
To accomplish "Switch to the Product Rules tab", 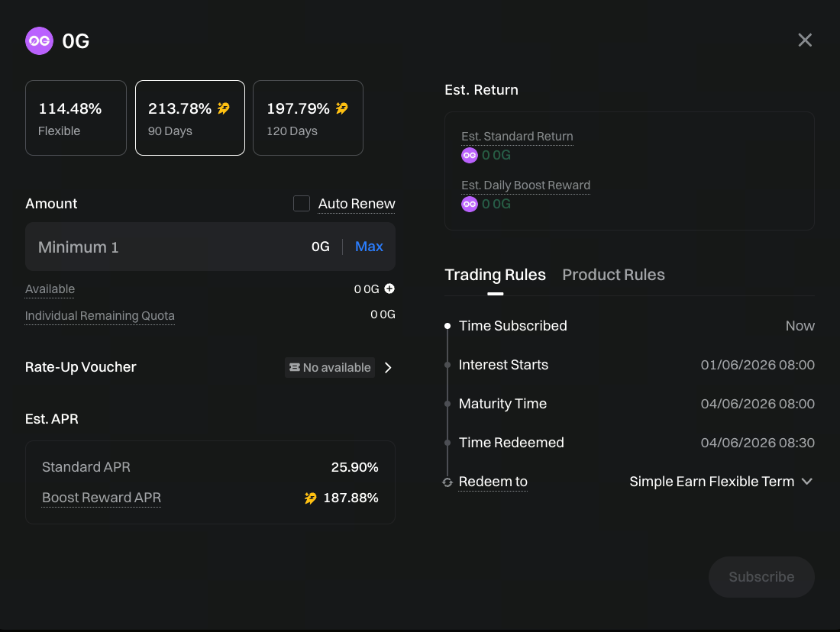I will (613, 275).
